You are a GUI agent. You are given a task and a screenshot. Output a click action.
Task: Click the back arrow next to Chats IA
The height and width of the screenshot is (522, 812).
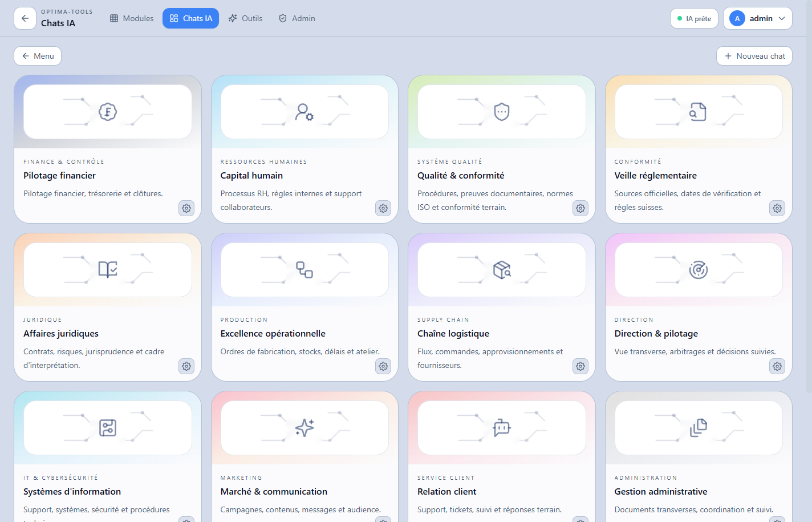[x=25, y=18]
